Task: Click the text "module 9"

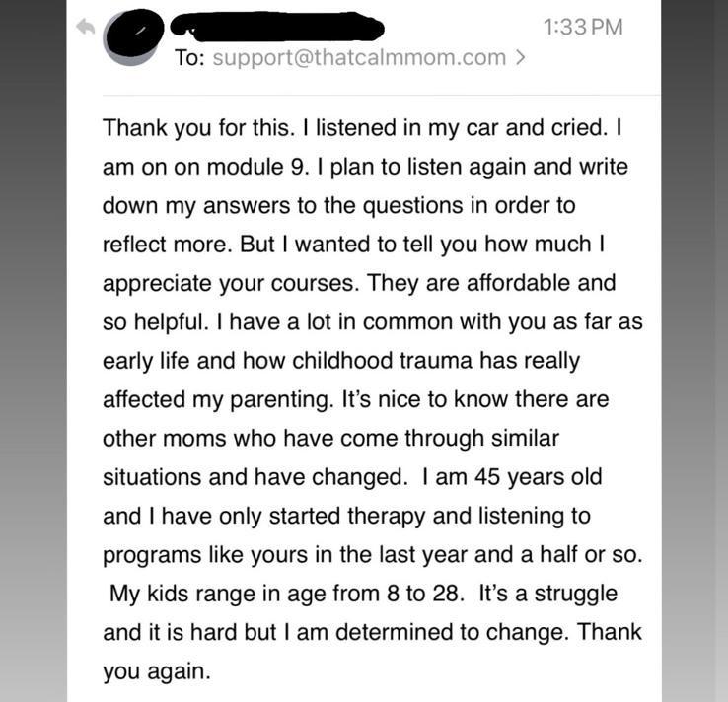Action: [x=256, y=167]
